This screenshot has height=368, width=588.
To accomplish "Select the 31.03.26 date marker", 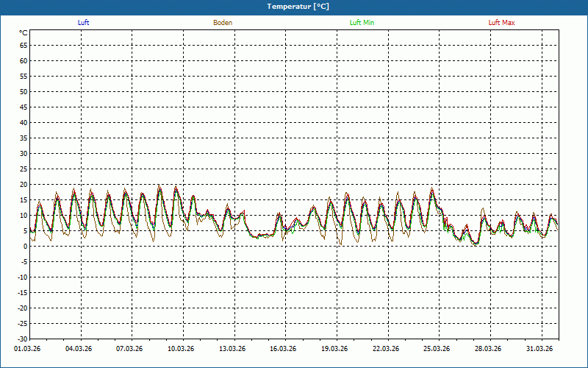I will click(539, 350).
